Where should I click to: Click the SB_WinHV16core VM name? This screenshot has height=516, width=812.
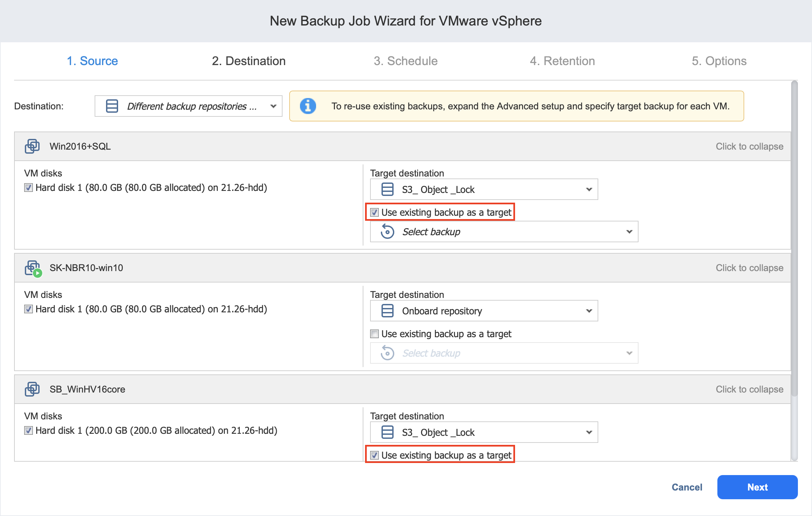(x=87, y=389)
